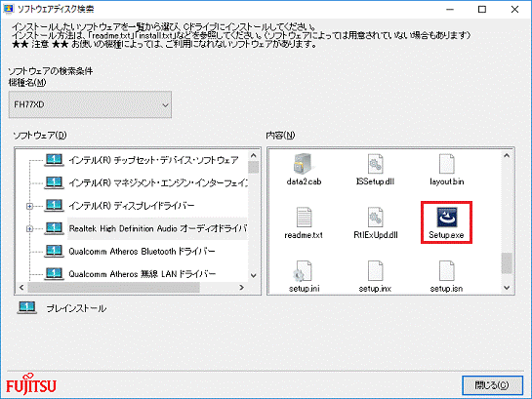Click the ソフトウェア(D) list label
Screen dimensions: 532x399
(40, 136)
